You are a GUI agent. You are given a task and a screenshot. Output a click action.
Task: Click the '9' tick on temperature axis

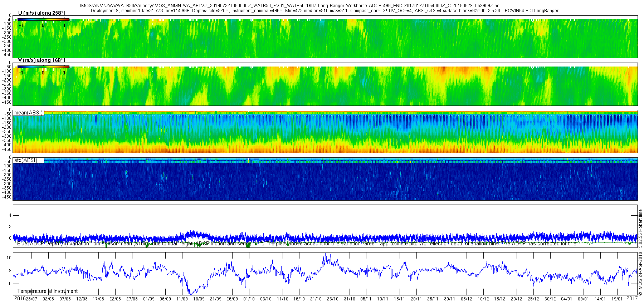[10, 271]
